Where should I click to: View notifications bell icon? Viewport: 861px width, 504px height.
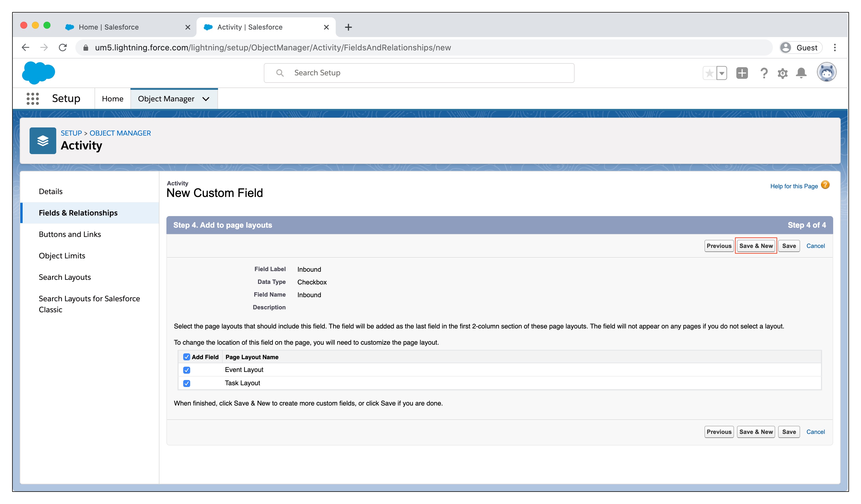(801, 73)
